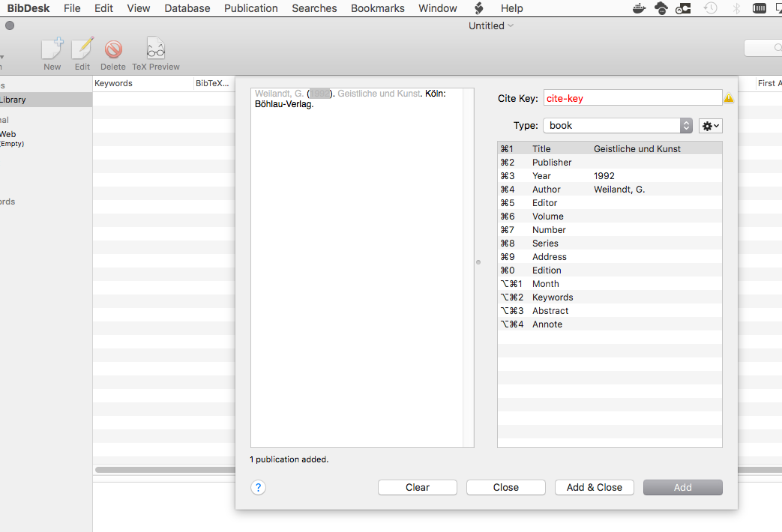Click the split pane divider handle
Viewport: 782px width, 532px height.
[x=478, y=262]
